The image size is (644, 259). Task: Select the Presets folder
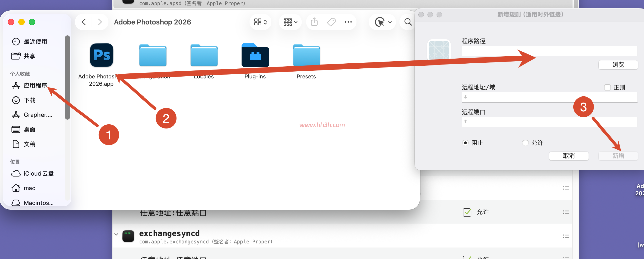pyautogui.click(x=307, y=55)
